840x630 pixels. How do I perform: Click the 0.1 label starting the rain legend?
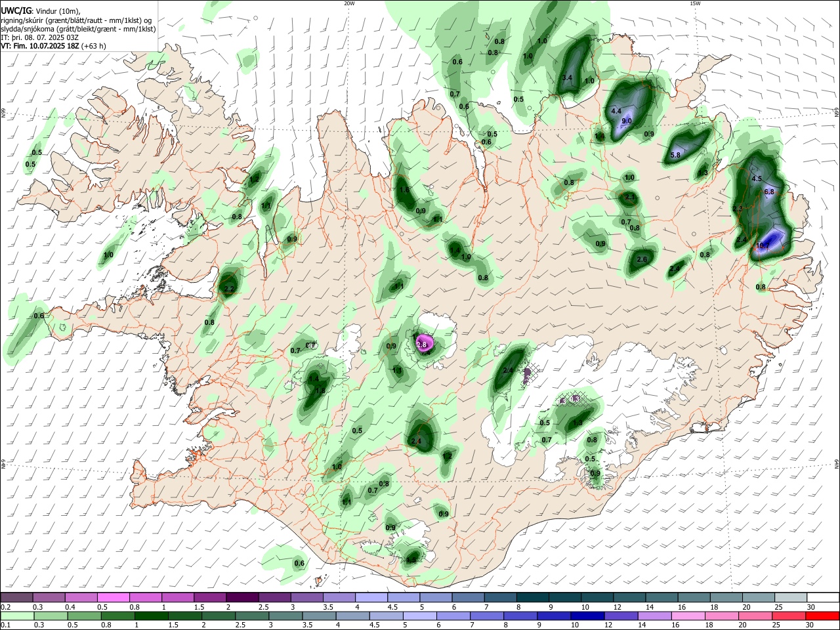click(x=5, y=625)
